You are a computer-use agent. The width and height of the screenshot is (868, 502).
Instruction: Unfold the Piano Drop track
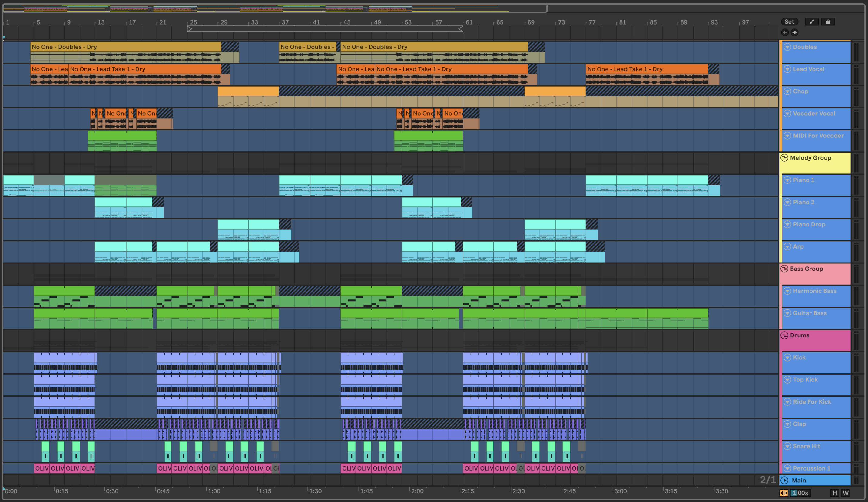coord(787,224)
